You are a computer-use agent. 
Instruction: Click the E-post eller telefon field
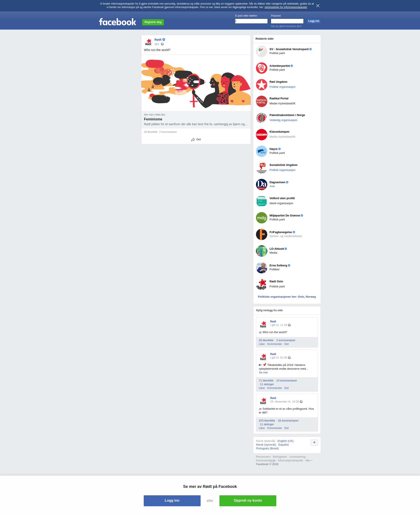tap(251, 21)
